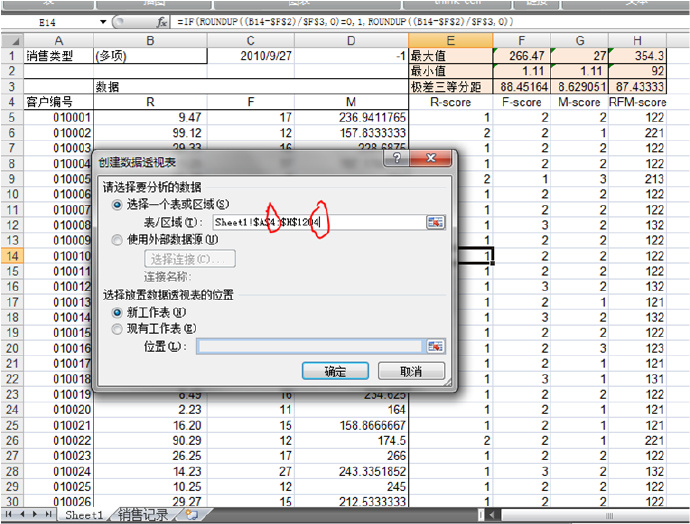690x524 pixels.
Task: Click the 数据 cell in row 3
Action: [150, 87]
